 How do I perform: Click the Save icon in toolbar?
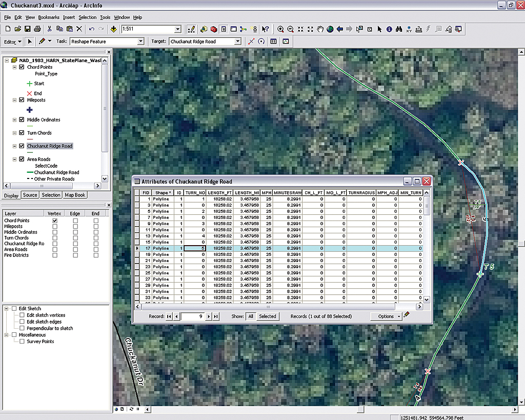click(x=28, y=29)
